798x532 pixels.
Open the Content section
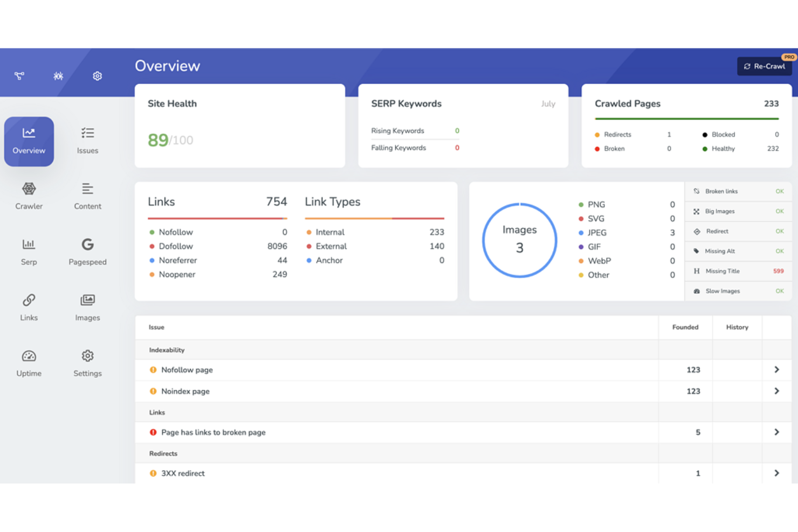point(87,196)
